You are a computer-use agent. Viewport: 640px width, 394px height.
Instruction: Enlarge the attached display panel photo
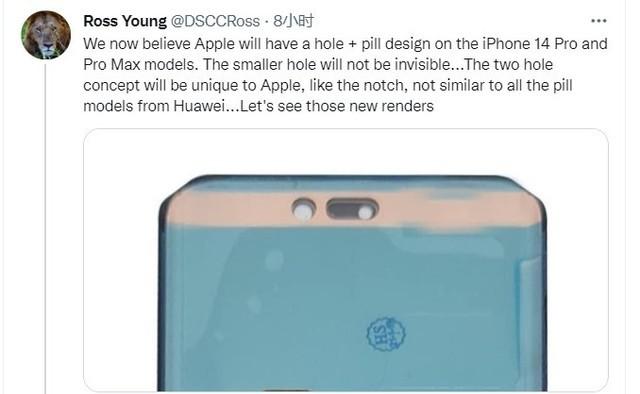tap(346, 260)
